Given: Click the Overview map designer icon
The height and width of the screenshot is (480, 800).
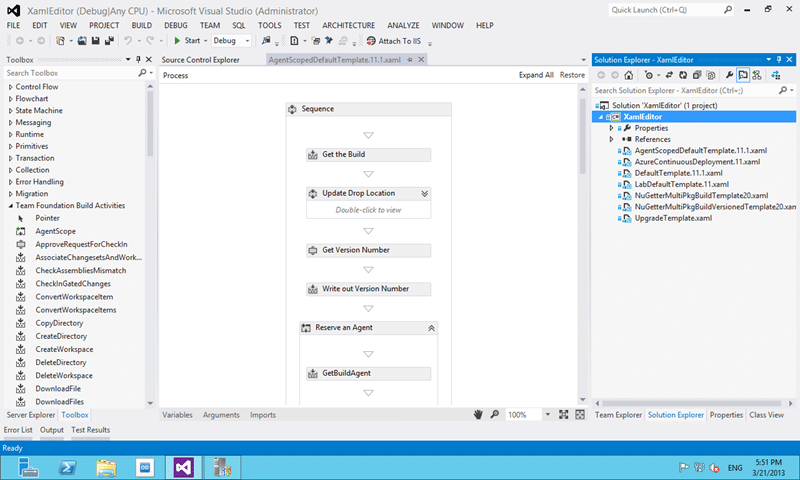Looking at the screenshot, I should [x=580, y=415].
